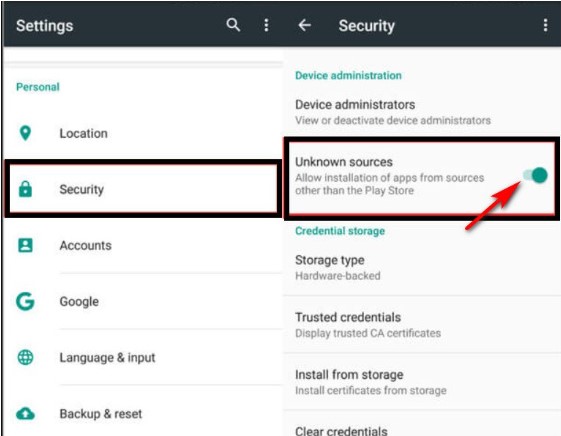Open Accounts in the Personal section
Screen dimensions: 561x436
click(x=143, y=245)
